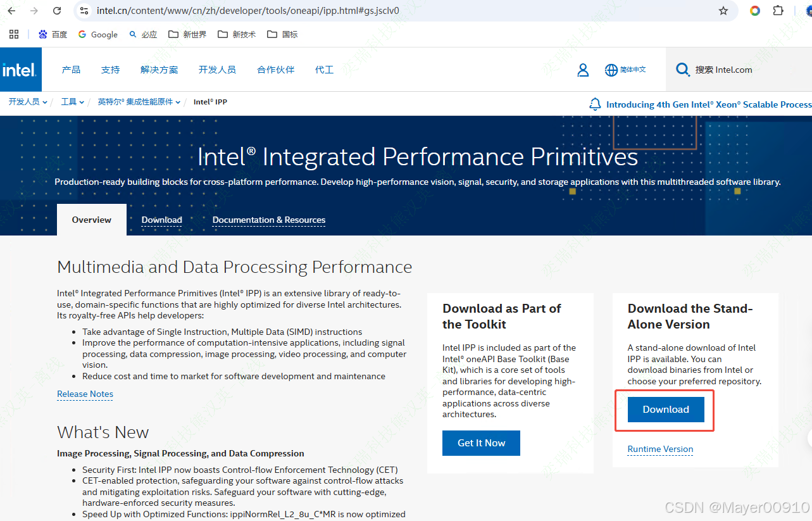Bookmark the page using the star icon
The width and height of the screenshot is (812, 521).
pyautogui.click(x=723, y=11)
